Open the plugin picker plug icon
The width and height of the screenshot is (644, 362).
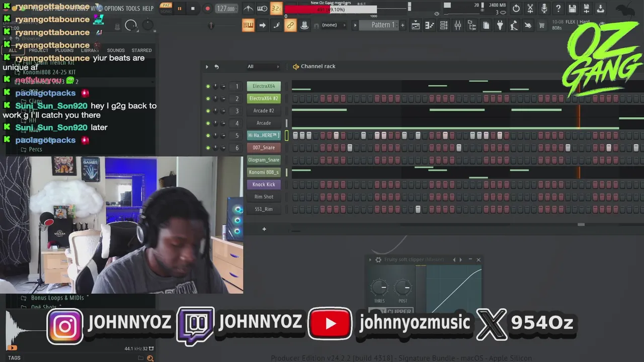[500, 25]
